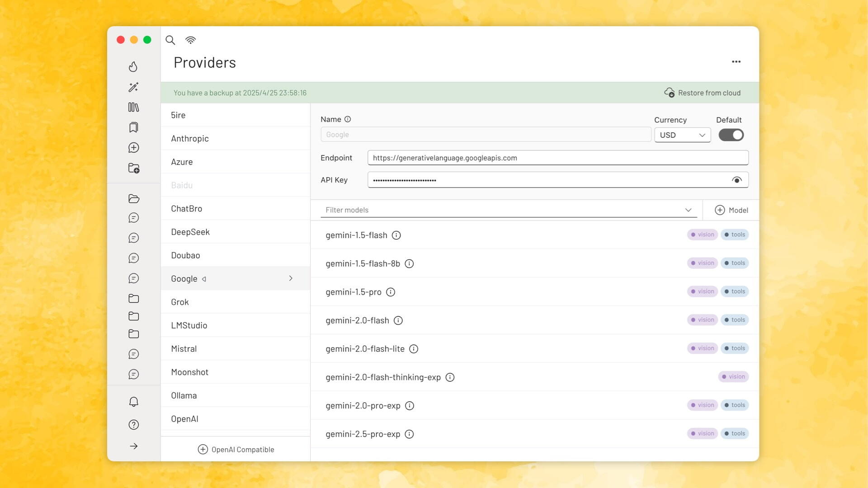Click the Name field showing Google

pos(486,135)
